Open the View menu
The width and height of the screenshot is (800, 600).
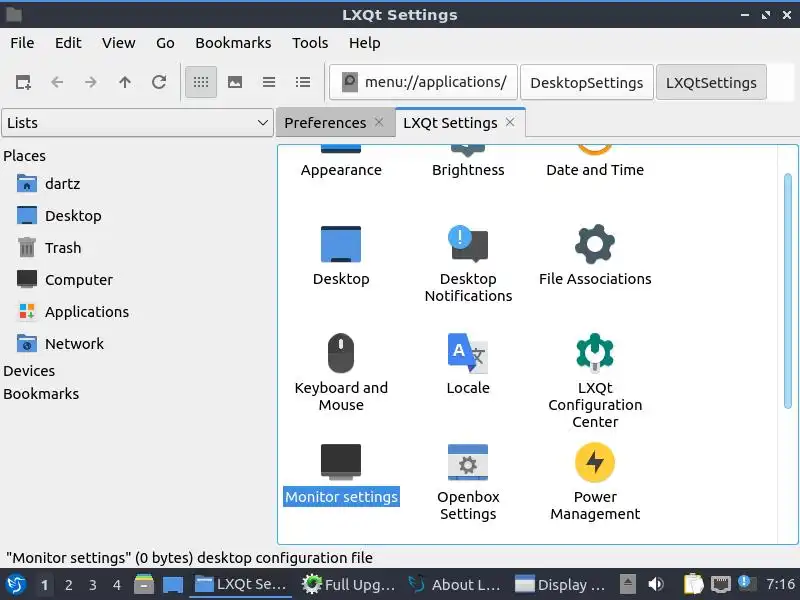click(x=118, y=43)
